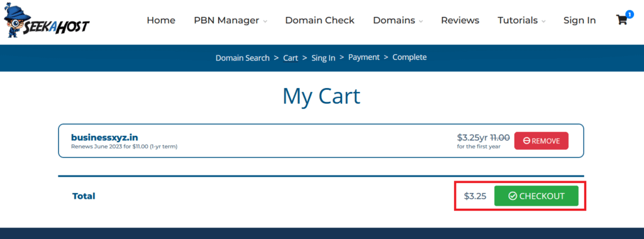Viewport: 644px width, 239px height.
Task: Click the Total label
Action: [84, 196]
